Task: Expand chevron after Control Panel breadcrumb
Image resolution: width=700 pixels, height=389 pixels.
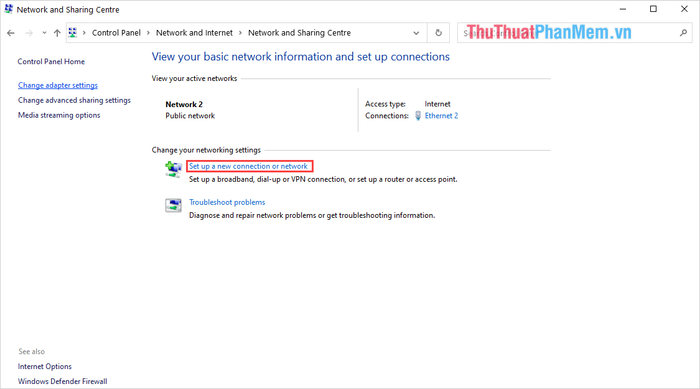Action: pyautogui.click(x=148, y=33)
